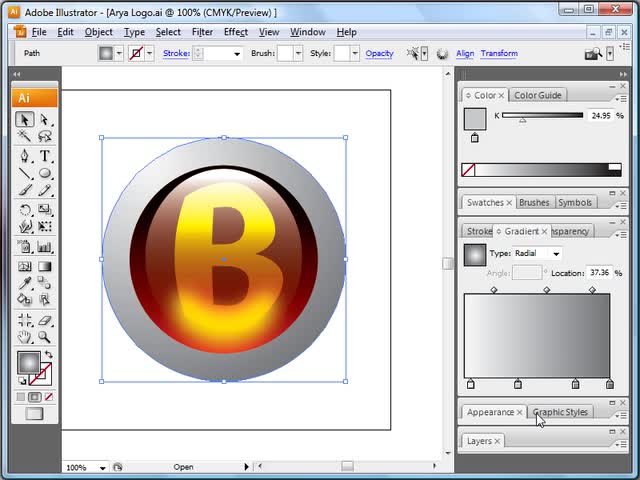Select the Direct Selection tool (white arrow)
Image resolution: width=640 pixels, height=480 pixels.
click(44, 120)
